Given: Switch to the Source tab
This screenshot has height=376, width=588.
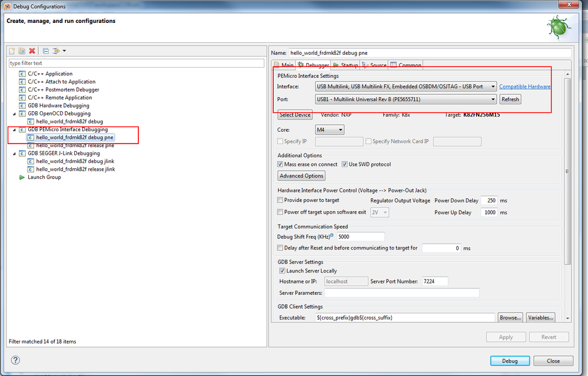Looking at the screenshot, I should (x=374, y=65).
